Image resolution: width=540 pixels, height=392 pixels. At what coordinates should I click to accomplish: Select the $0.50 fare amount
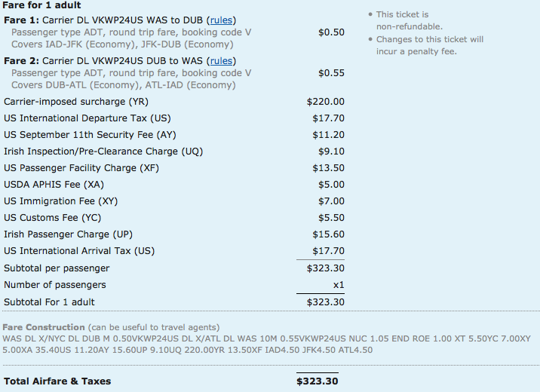point(331,32)
